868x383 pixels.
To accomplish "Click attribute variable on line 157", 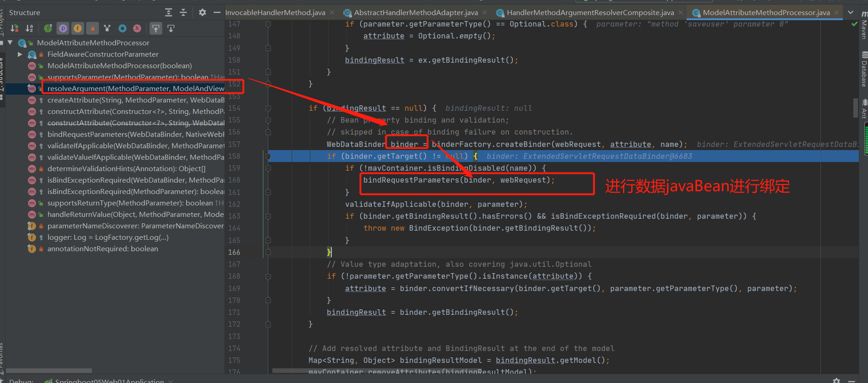I will [x=630, y=144].
